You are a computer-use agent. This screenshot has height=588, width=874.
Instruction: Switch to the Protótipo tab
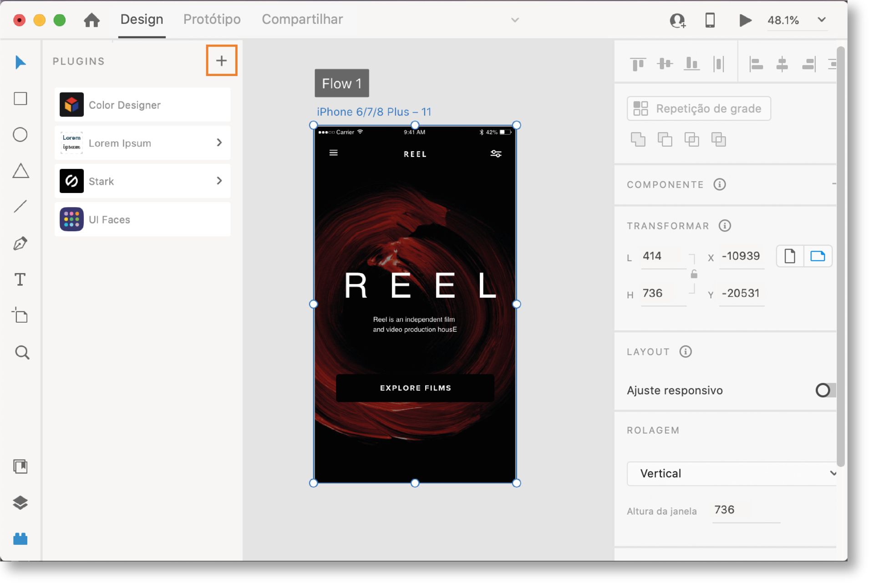(x=212, y=19)
